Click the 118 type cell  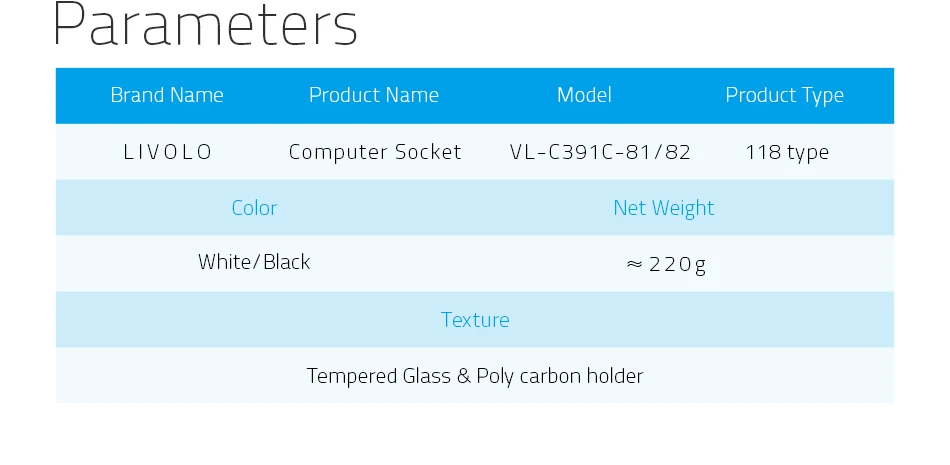pyautogui.click(x=787, y=153)
